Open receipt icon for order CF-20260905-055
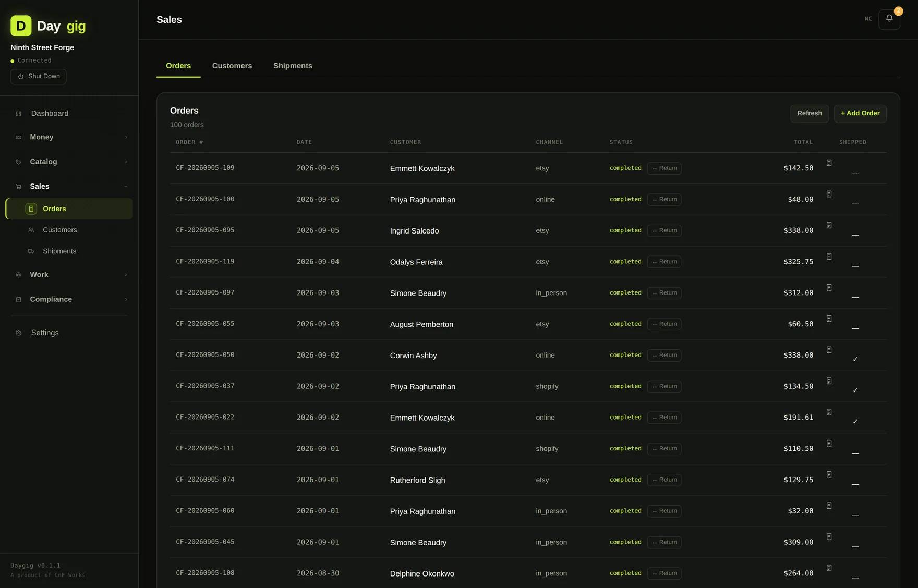The image size is (918, 588). pos(829,319)
